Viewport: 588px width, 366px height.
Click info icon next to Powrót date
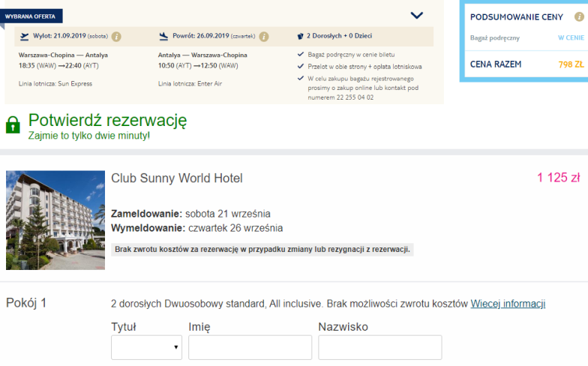point(264,37)
